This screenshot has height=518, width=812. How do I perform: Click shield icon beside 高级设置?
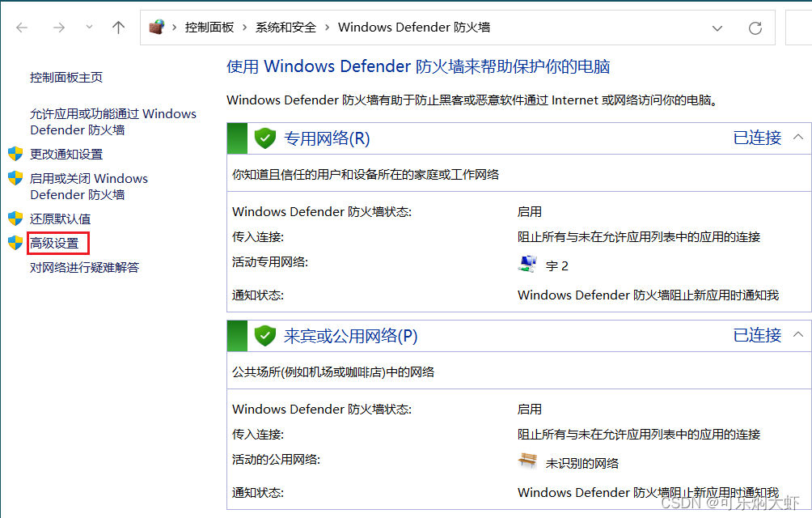[15, 243]
